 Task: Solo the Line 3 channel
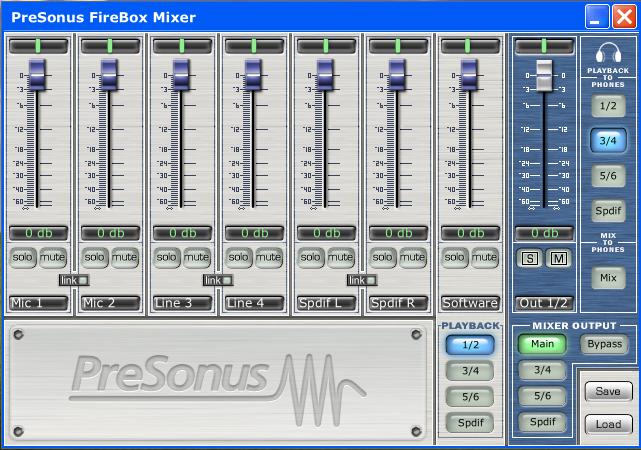tap(166, 257)
